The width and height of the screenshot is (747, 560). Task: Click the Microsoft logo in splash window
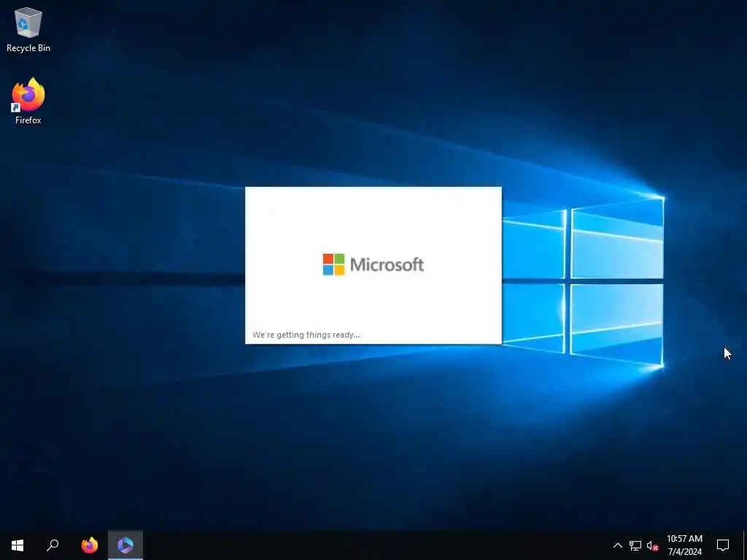coord(373,264)
